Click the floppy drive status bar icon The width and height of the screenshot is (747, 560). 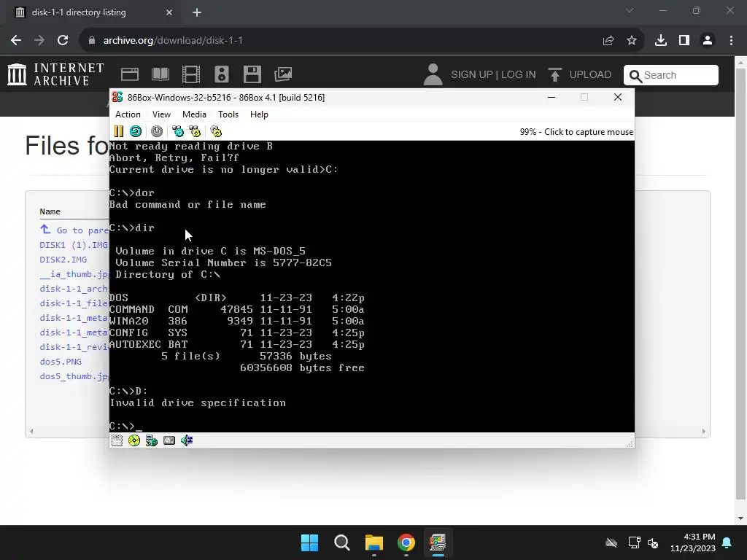(x=117, y=440)
